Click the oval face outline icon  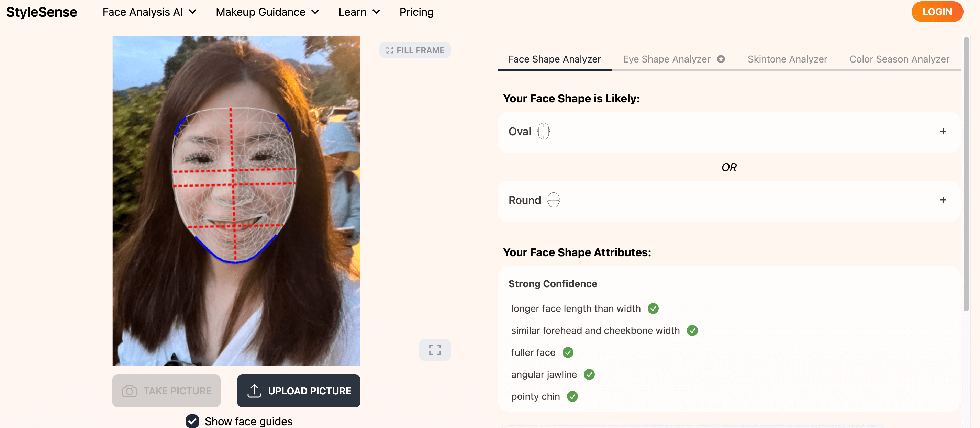543,131
